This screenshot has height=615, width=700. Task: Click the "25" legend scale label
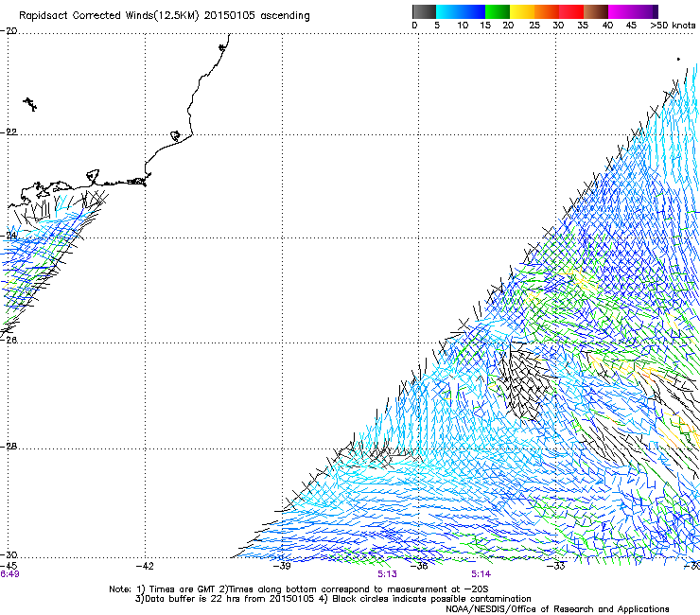point(534,26)
